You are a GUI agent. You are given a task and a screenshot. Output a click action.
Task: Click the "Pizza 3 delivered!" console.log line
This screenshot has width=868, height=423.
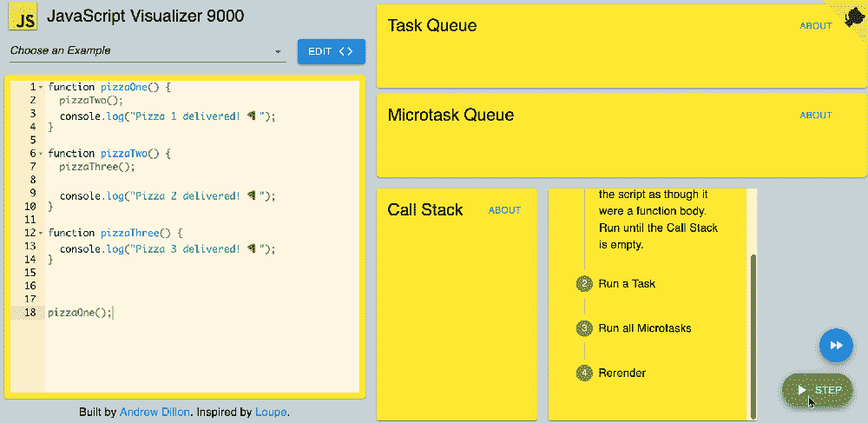tap(168, 249)
